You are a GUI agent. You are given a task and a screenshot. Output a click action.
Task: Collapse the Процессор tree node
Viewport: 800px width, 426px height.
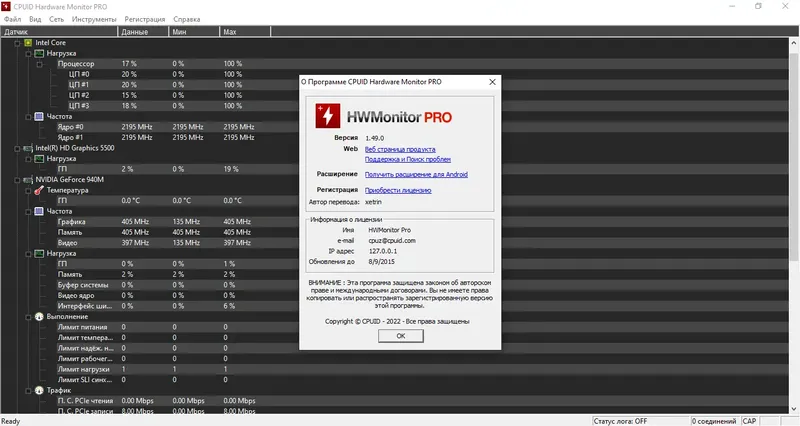(40, 64)
